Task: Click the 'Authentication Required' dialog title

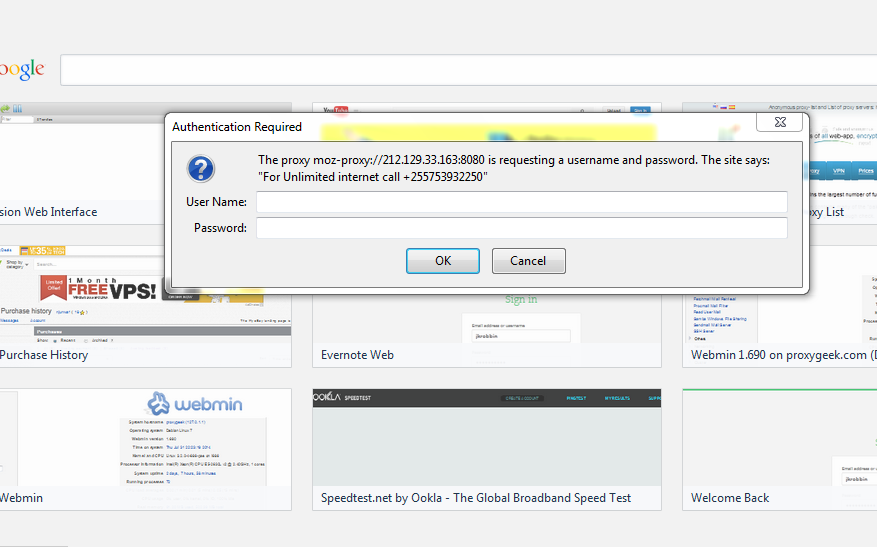Action: [237, 127]
